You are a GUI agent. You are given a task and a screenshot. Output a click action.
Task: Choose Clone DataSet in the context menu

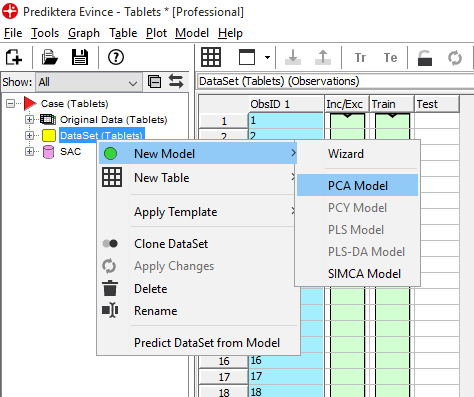pyautogui.click(x=171, y=244)
